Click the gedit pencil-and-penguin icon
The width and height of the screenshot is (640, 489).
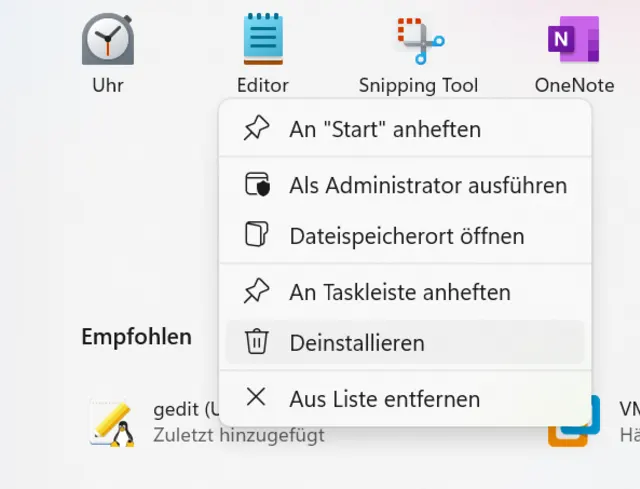pyautogui.click(x=112, y=422)
